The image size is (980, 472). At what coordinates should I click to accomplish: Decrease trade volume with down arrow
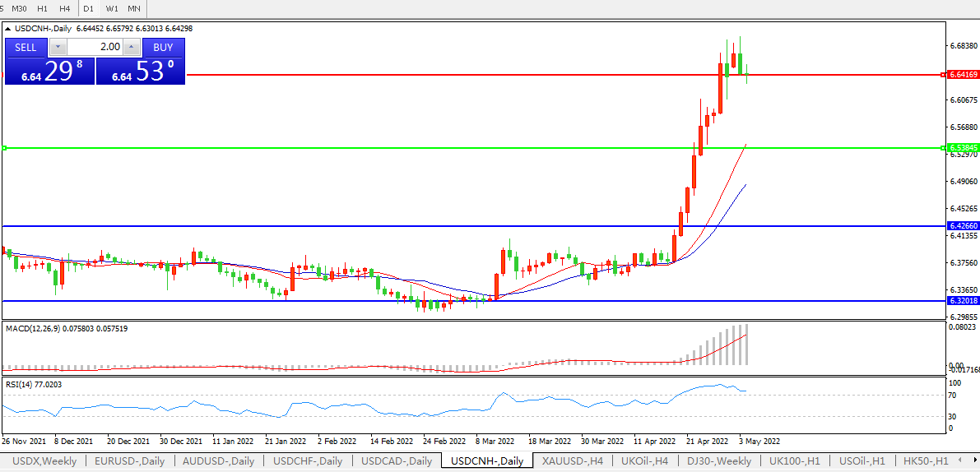(58, 47)
